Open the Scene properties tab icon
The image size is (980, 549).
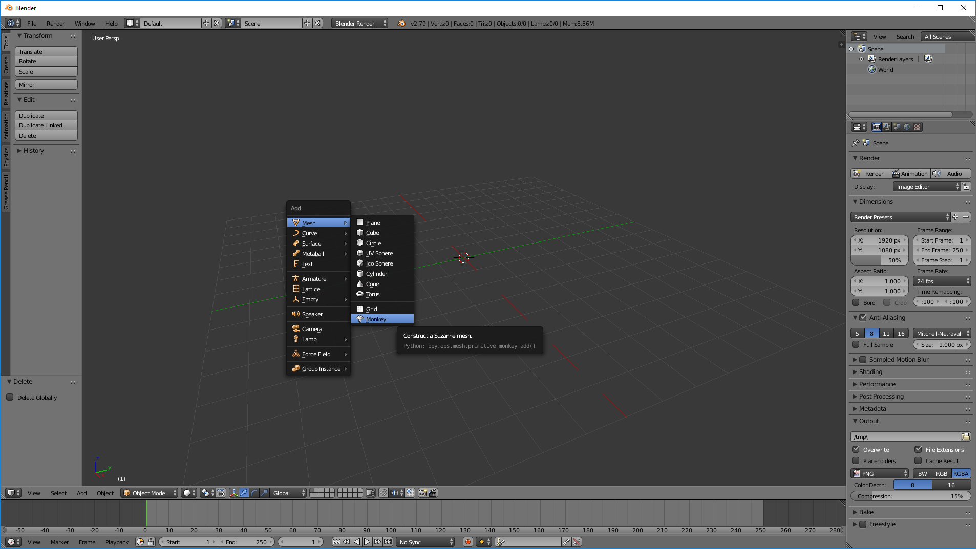(x=897, y=127)
